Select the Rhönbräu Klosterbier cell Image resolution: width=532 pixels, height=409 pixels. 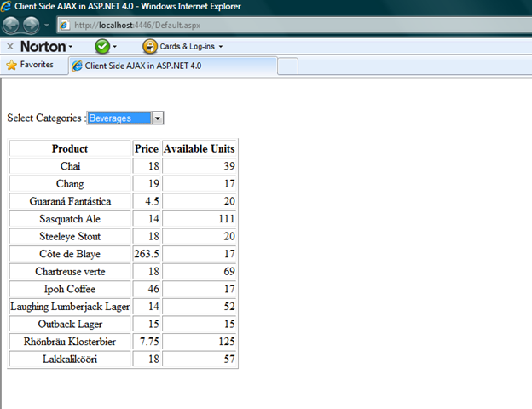point(70,342)
